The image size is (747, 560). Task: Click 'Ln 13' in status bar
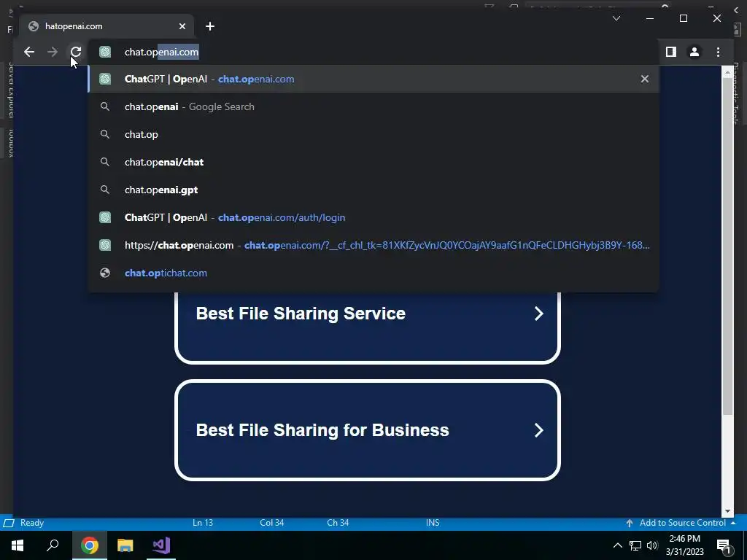(203, 523)
